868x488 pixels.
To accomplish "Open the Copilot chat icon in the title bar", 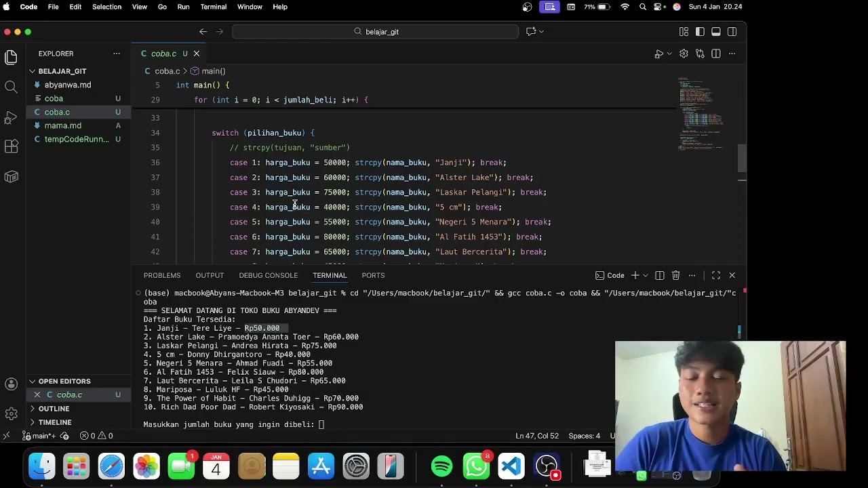I will [x=531, y=31].
